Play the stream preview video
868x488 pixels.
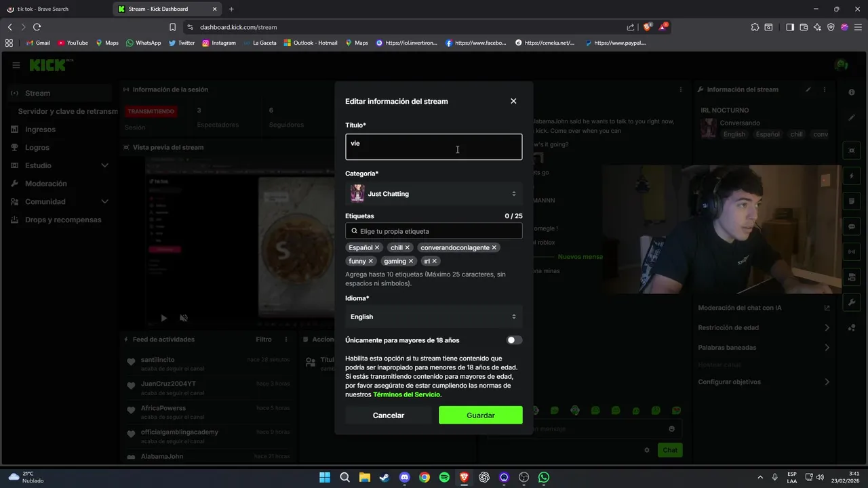click(x=163, y=318)
